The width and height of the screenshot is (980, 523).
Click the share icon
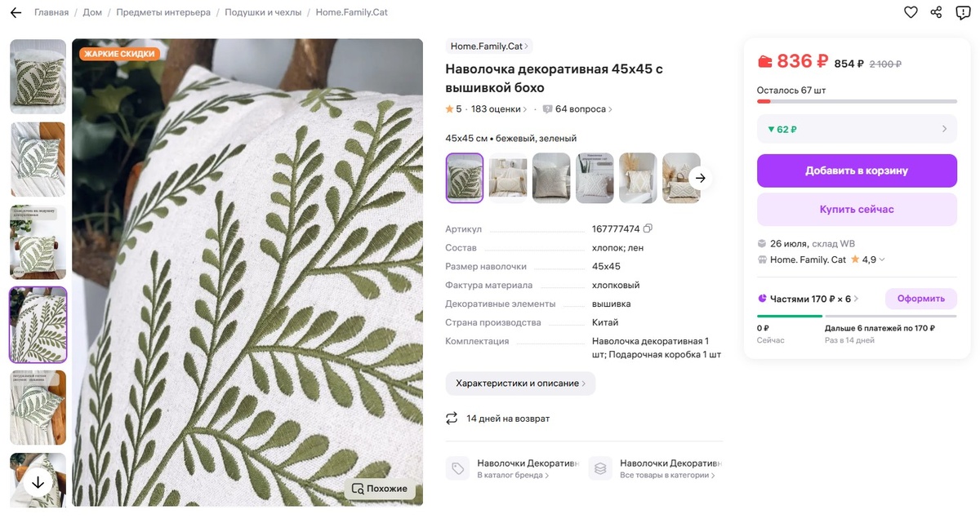pyautogui.click(x=937, y=12)
